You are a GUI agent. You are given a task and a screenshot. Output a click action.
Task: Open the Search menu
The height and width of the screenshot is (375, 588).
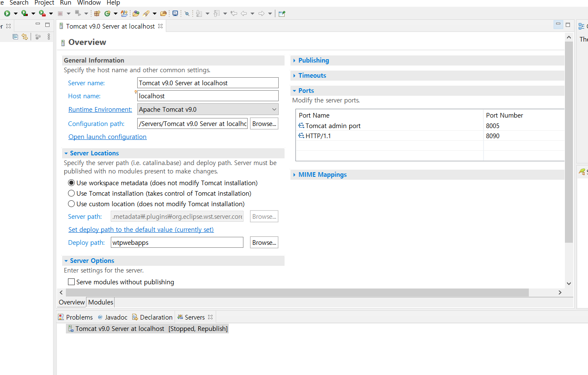click(19, 3)
